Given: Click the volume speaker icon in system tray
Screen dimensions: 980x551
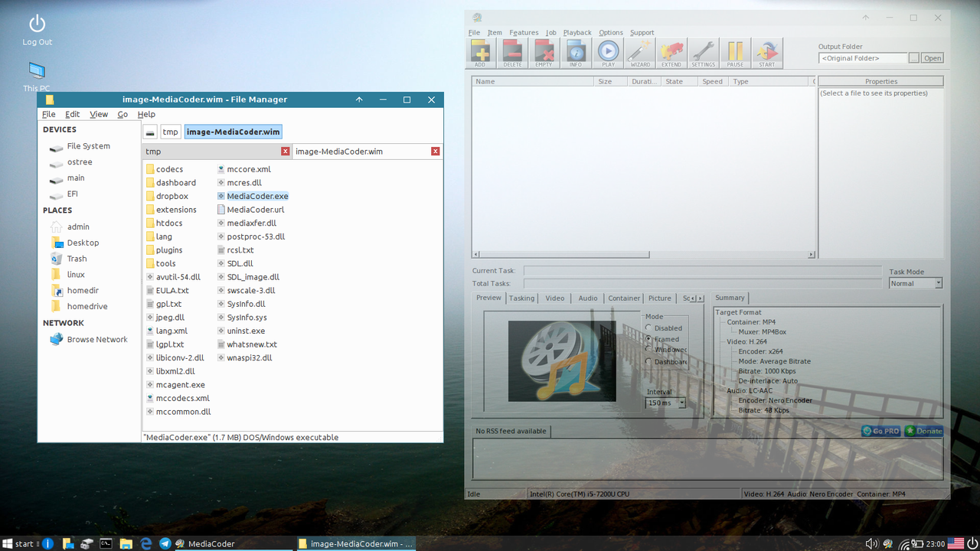Looking at the screenshot, I should pyautogui.click(x=871, y=543).
